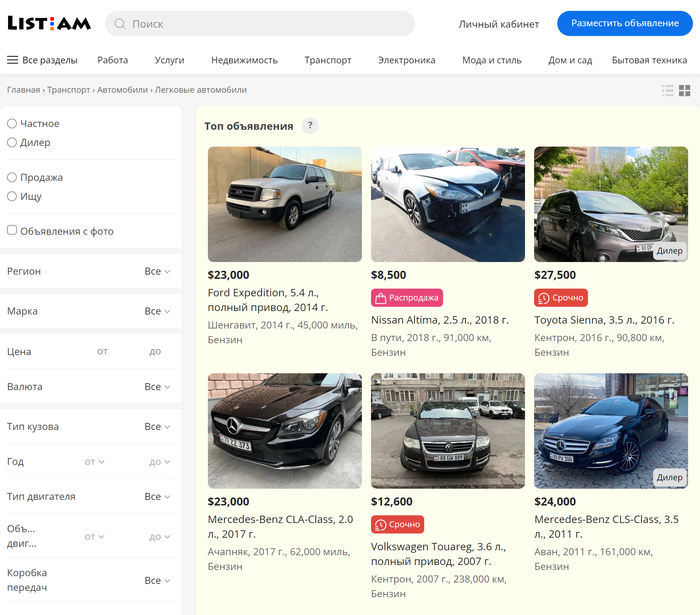Click the Разместить объявление button
This screenshot has width=700, height=615.
click(625, 23)
